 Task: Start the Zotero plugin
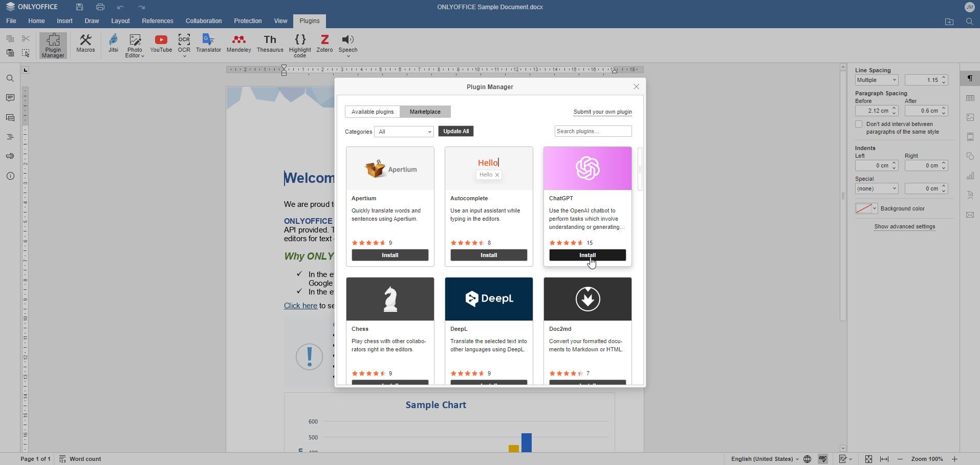(x=324, y=44)
